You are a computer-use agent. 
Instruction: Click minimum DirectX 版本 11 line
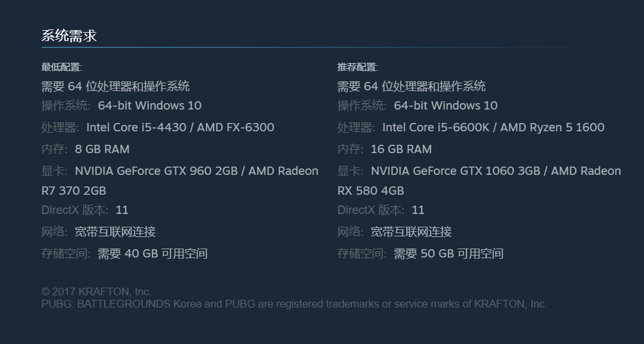(85, 210)
